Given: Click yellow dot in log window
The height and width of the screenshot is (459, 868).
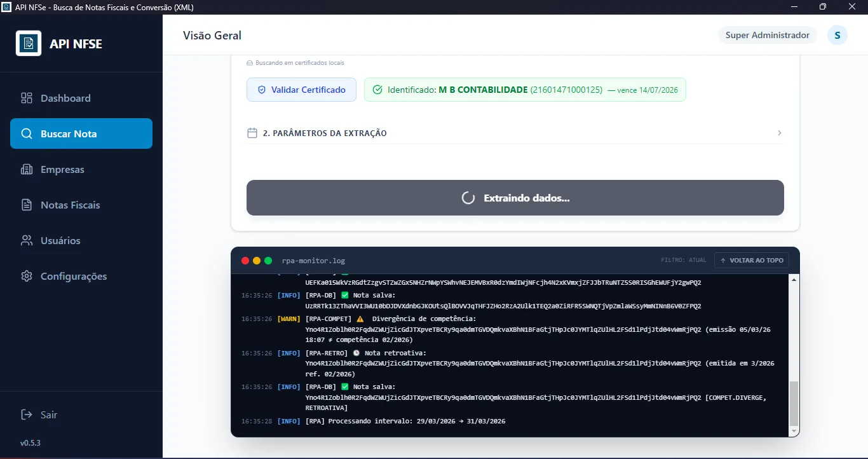Looking at the screenshot, I should click(257, 261).
